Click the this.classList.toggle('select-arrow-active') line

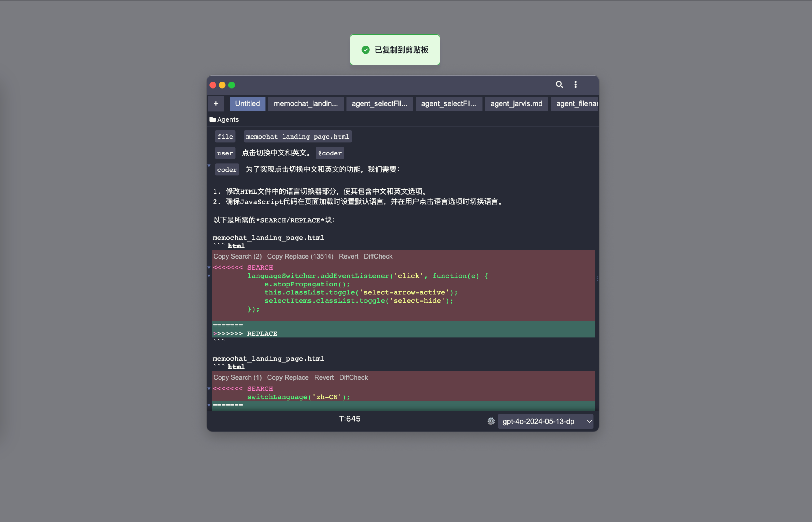361,292
